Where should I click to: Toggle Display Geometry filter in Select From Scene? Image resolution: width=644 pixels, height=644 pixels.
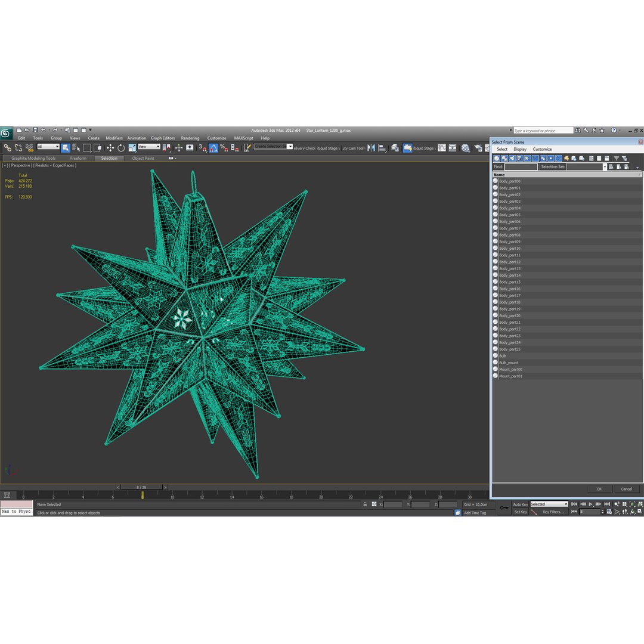[x=497, y=158]
